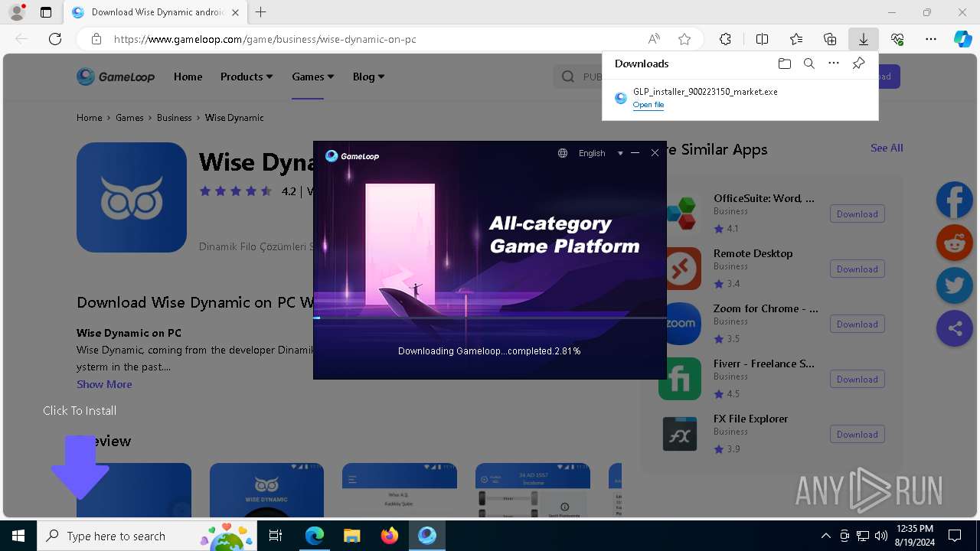This screenshot has width=980, height=551.
Task: Open Copilot icon in browser
Action: (x=962, y=39)
